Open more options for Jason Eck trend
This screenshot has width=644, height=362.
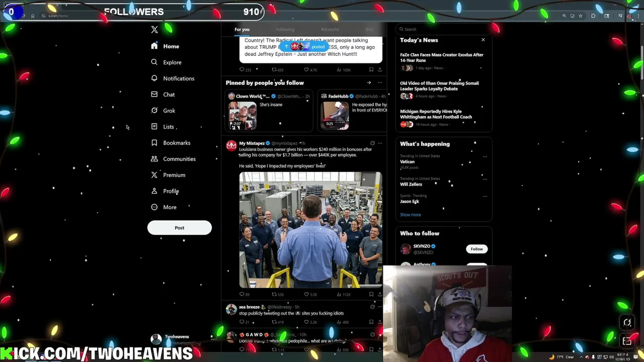click(485, 196)
